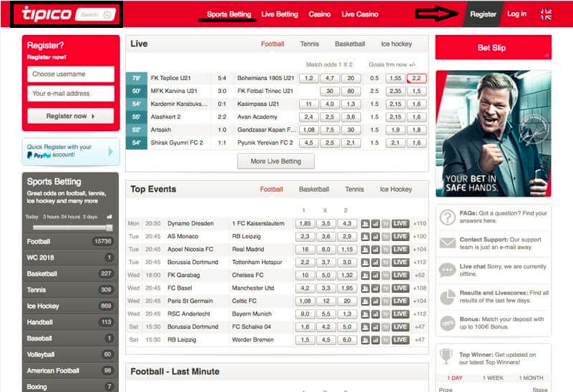Click the Top Winner trophy icon

coord(446,356)
